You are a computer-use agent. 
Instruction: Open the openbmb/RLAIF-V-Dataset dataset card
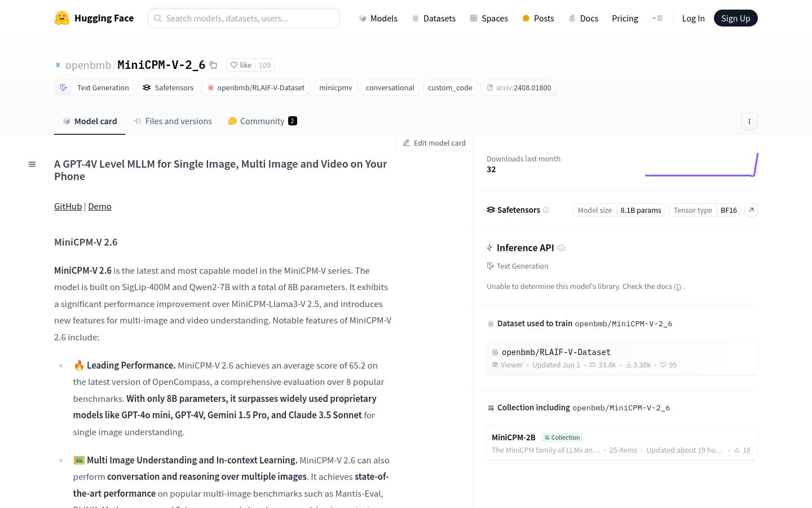pos(622,358)
